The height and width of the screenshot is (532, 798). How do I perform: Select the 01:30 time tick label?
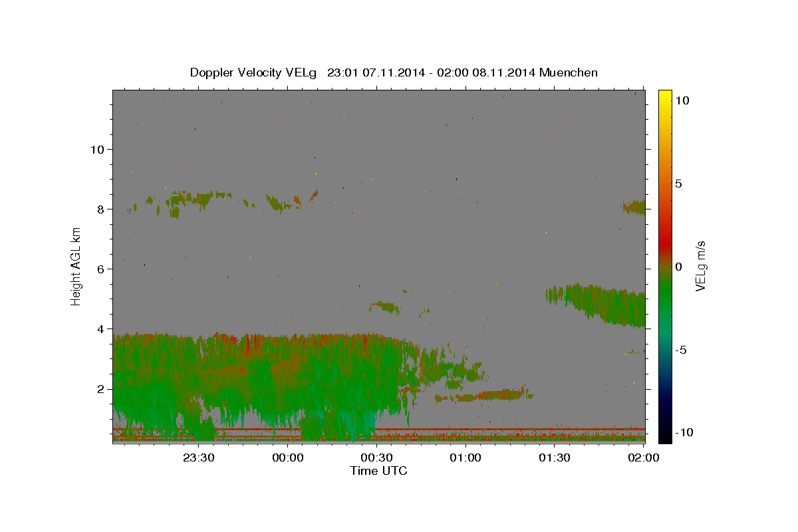(555, 458)
